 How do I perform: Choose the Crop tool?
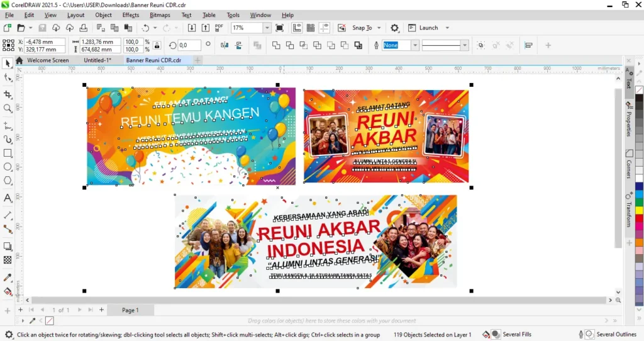click(x=8, y=94)
